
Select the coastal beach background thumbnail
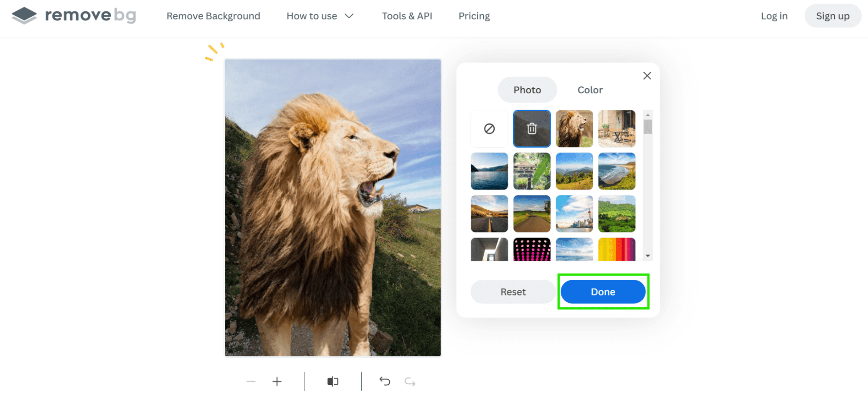click(x=617, y=171)
